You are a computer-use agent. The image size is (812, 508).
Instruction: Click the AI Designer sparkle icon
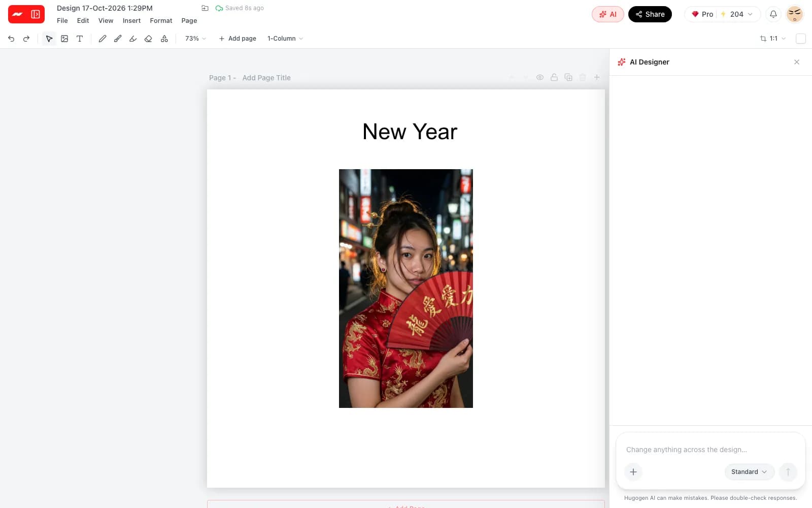622,62
